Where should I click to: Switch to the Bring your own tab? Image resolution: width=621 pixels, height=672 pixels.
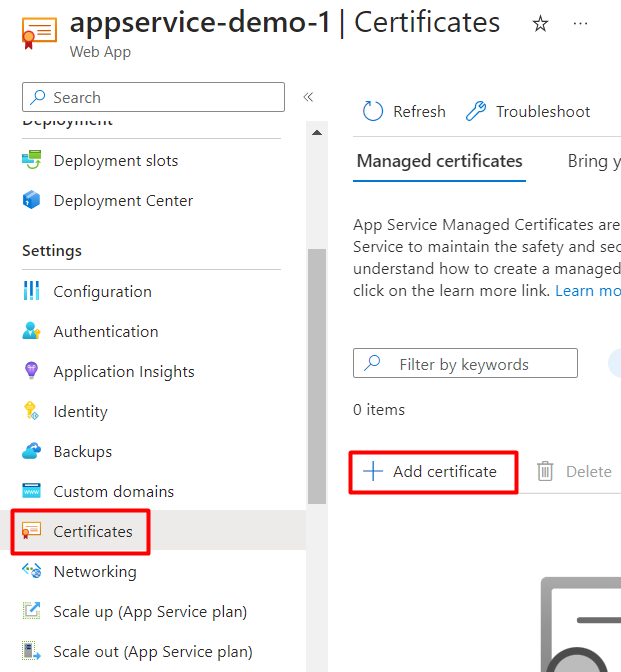click(x=594, y=161)
